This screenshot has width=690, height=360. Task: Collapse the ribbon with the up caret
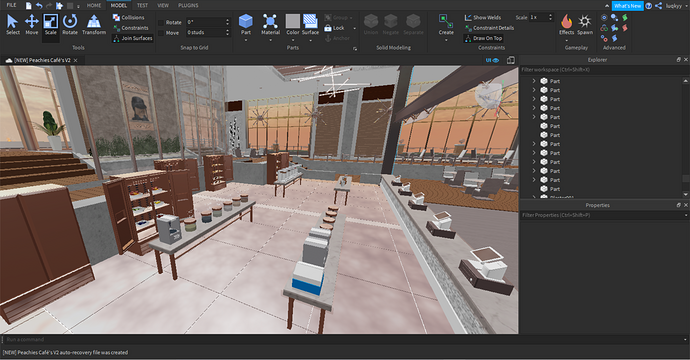pyautogui.click(x=607, y=6)
